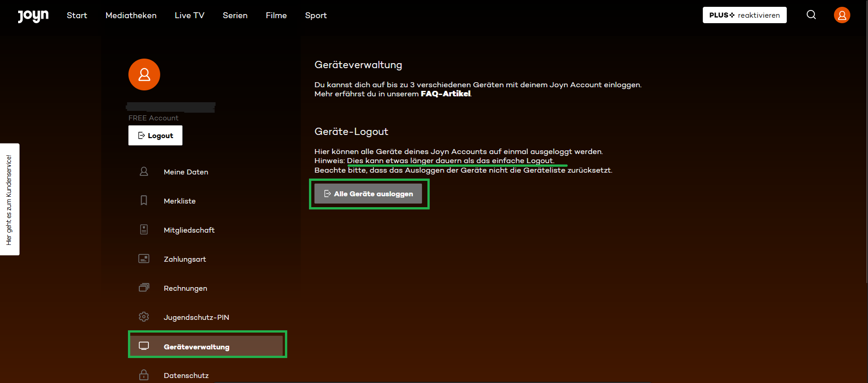
Task: Open Merkliste in sidebar
Action: 180,201
